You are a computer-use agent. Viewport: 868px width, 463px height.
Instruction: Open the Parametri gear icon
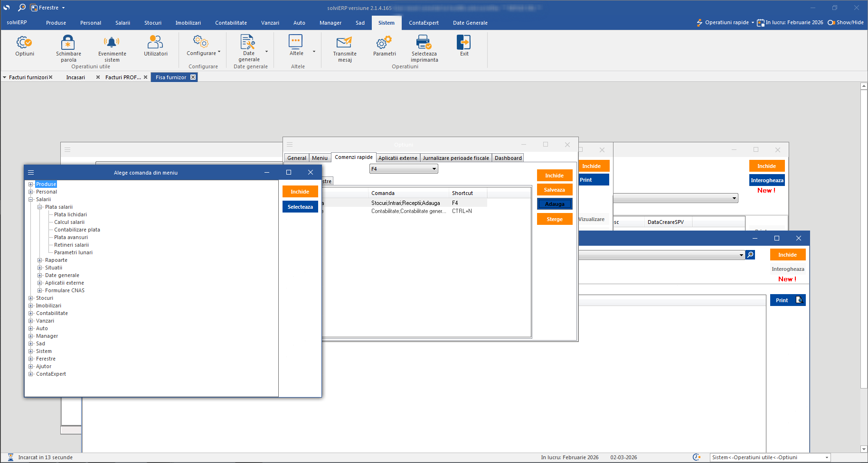coord(384,43)
